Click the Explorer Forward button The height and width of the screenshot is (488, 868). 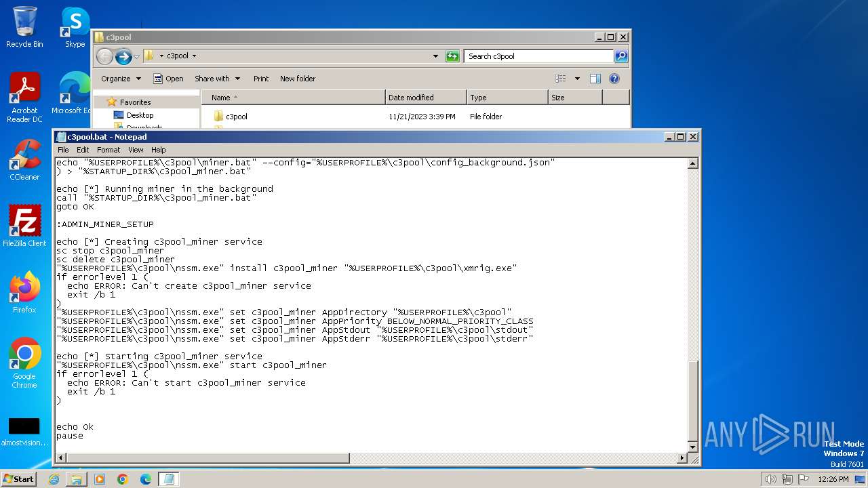[x=123, y=56]
